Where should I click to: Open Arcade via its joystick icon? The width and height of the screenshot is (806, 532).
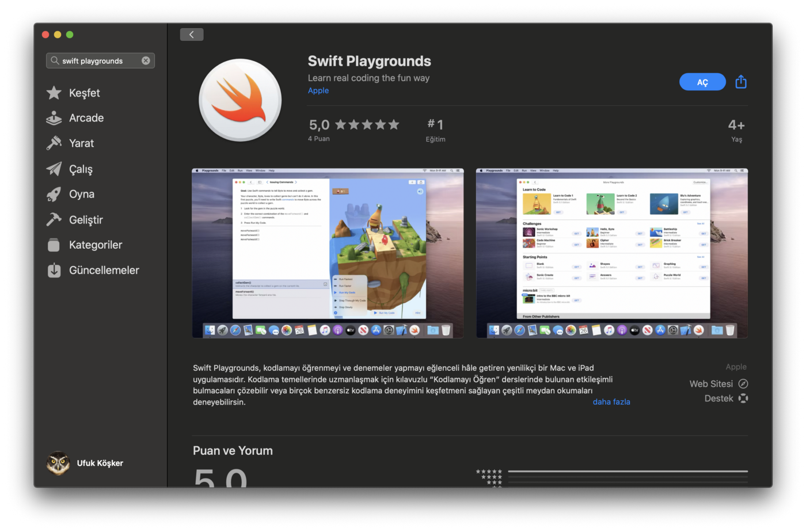pos(54,118)
